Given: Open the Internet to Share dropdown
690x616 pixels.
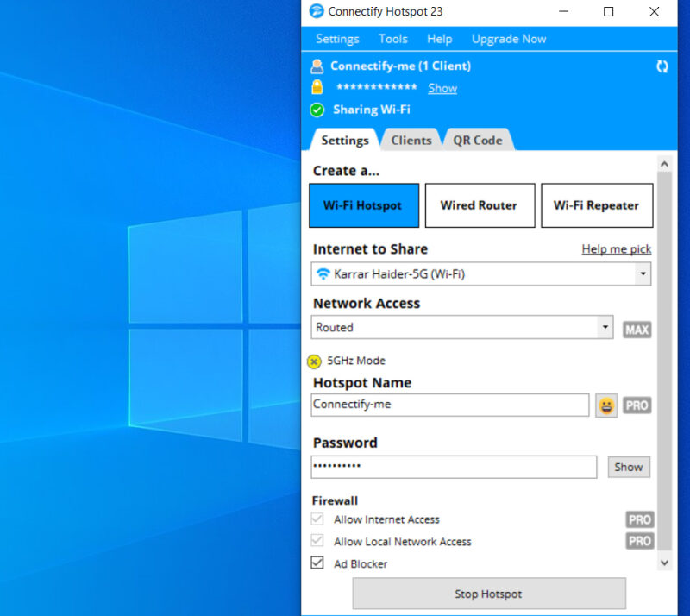Looking at the screenshot, I should tap(480, 274).
